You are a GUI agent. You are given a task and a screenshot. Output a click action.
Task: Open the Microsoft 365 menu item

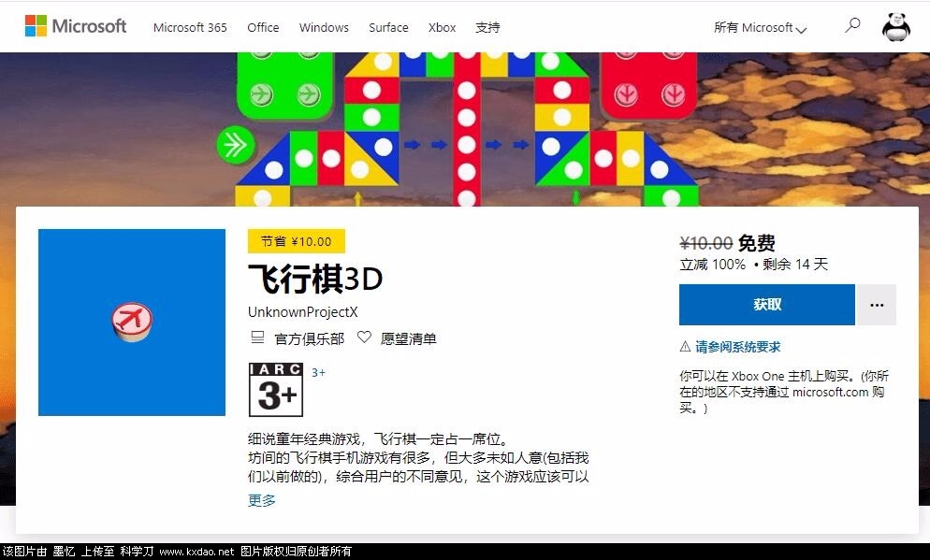(190, 27)
